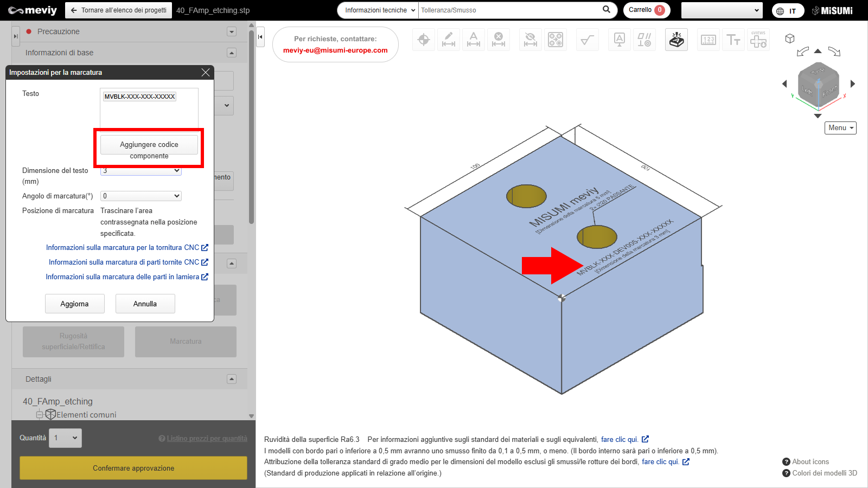Viewport: 868px width, 488px height.
Task: Open the Dimensione del testo dropdown
Action: click(141, 171)
